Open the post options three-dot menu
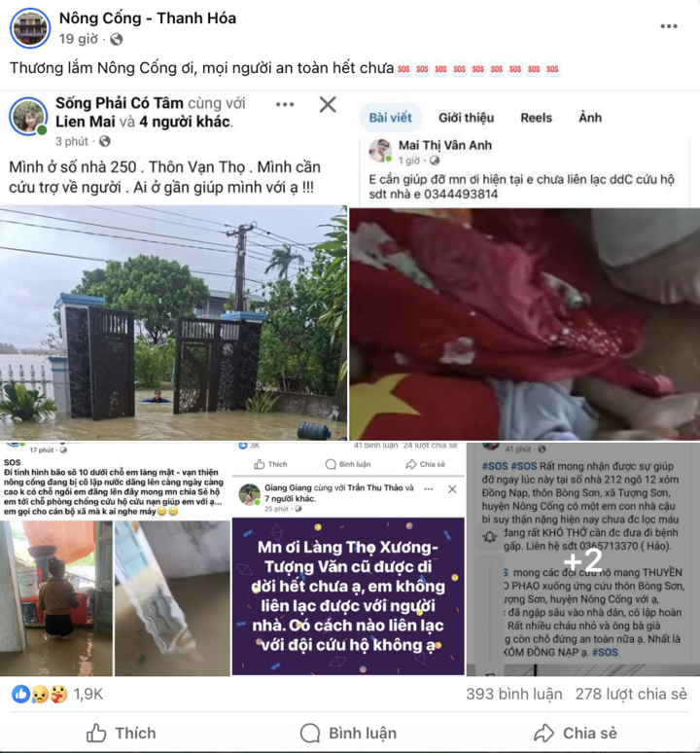700x753 pixels. point(669,26)
